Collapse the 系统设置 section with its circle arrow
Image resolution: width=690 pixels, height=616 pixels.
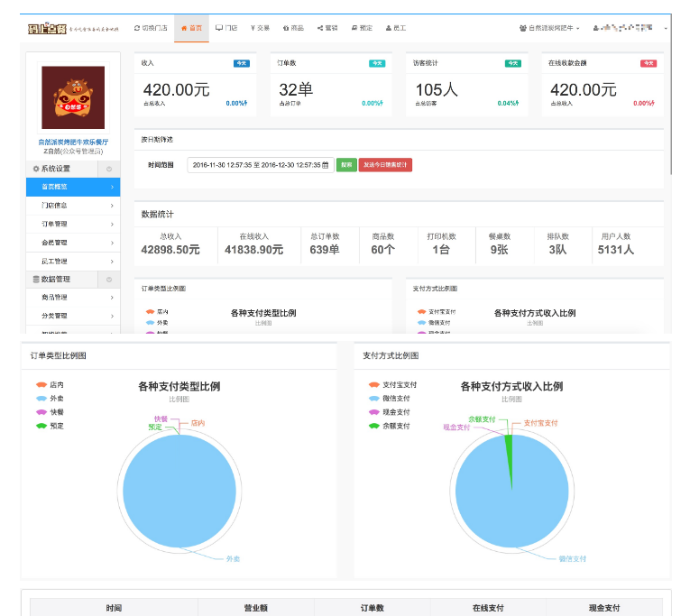[x=109, y=169]
